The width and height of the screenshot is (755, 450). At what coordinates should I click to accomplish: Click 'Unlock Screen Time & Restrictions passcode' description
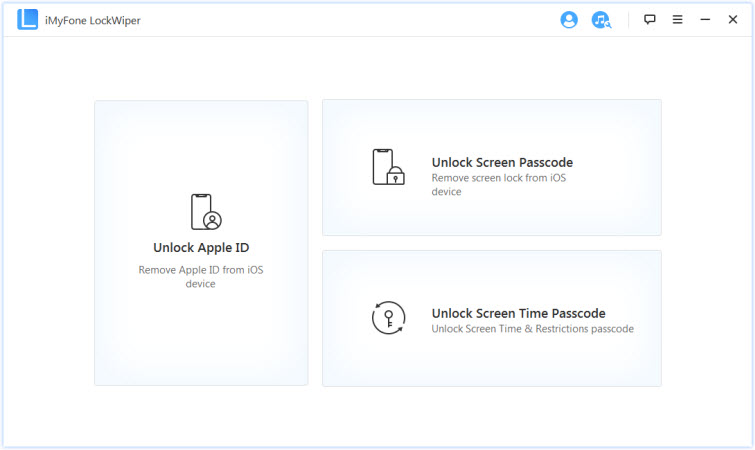pyautogui.click(x=532, y=329)
